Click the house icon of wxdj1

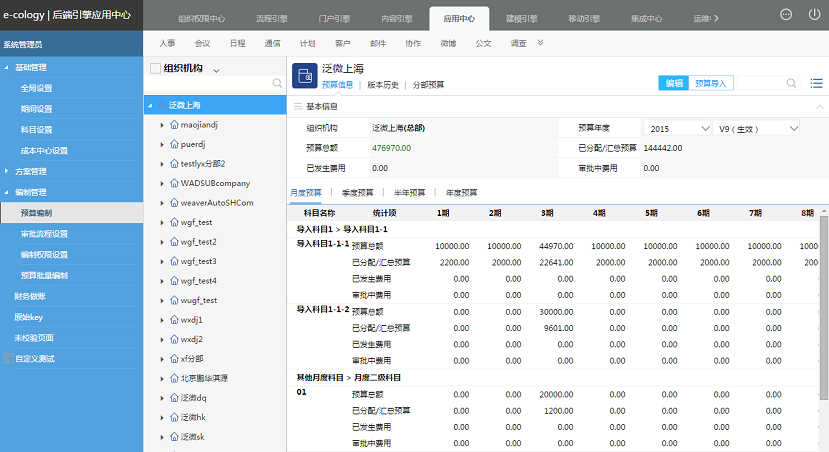point(174,320)
